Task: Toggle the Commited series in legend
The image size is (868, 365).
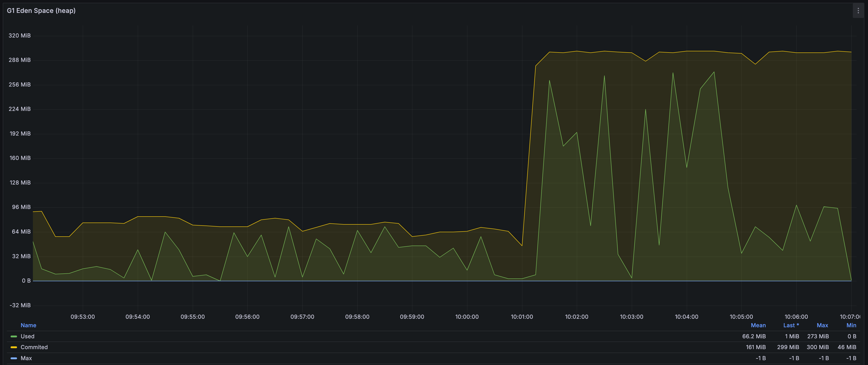Action: (34, 347)
